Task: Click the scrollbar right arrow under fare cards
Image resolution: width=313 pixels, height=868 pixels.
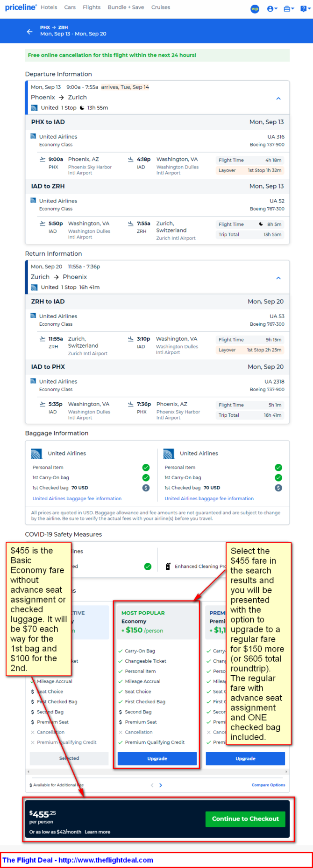Action: point(285,772)
